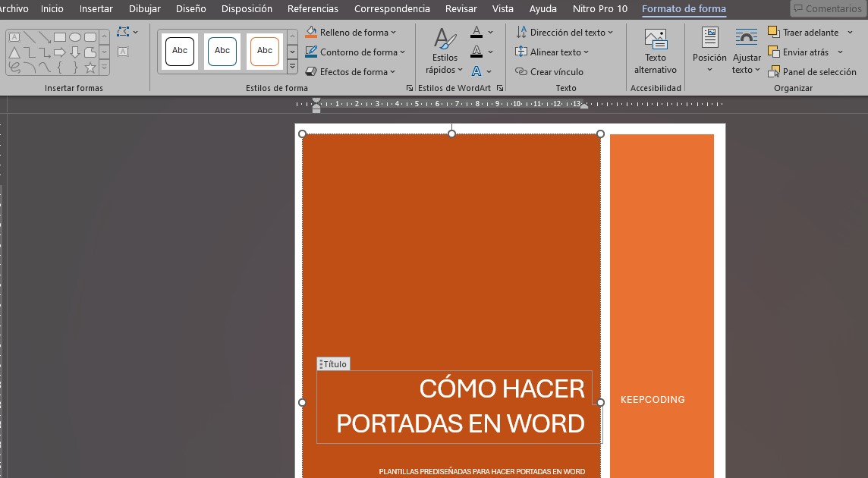Expand the shape styles gallery More button
Screen dimensions: 868x478
tap(293, 68)
